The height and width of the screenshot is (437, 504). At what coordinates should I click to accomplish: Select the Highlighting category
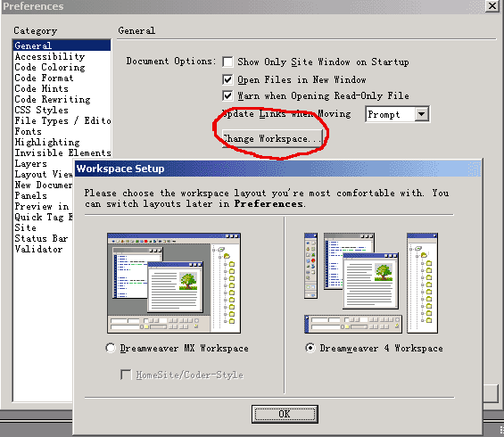click(x=47, y=142)
